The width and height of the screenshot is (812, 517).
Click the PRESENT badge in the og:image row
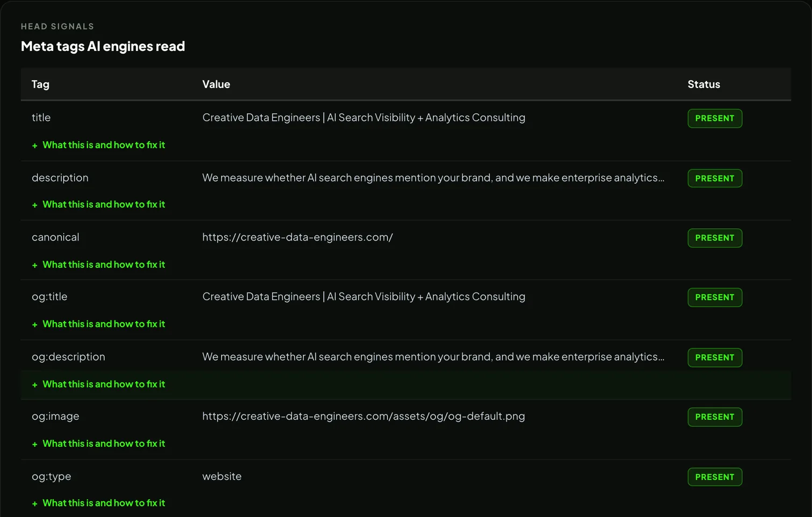[x=715, y=417]
